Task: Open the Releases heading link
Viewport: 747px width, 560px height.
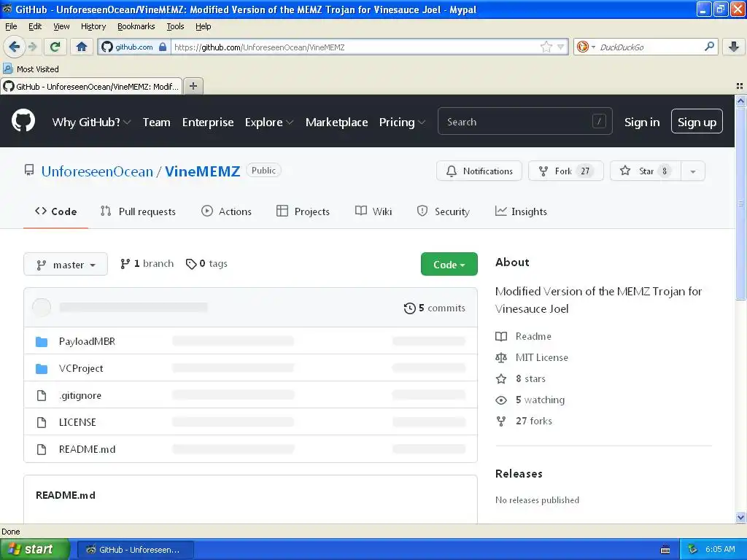Action: (519, 474)
